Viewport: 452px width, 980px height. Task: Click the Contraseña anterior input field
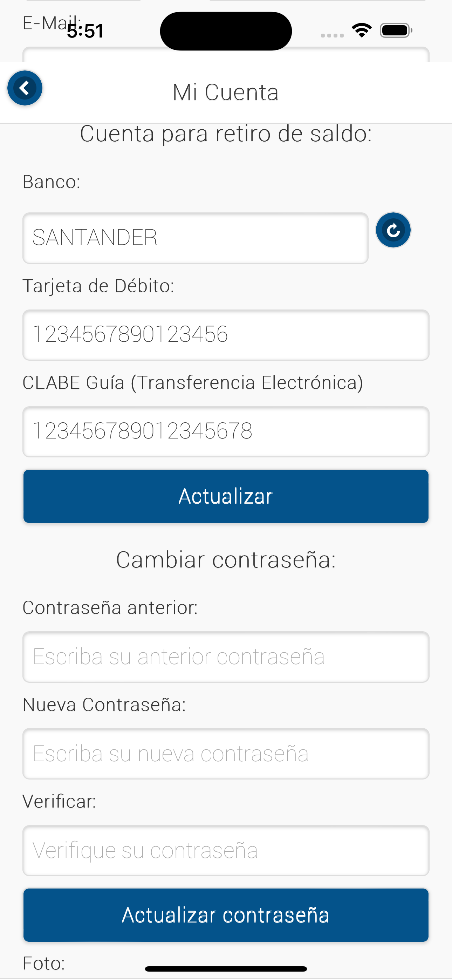click(x=226, y=656)
